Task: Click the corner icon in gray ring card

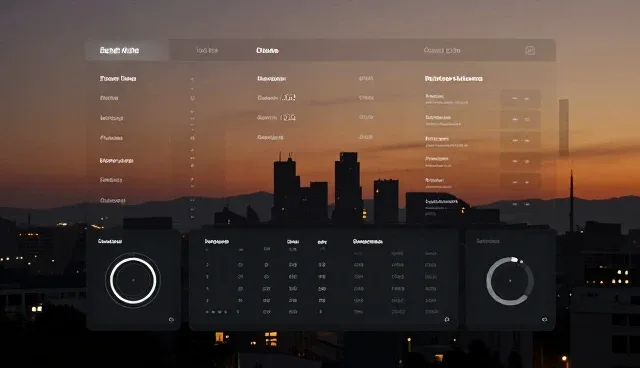Action: pos(544,319)
